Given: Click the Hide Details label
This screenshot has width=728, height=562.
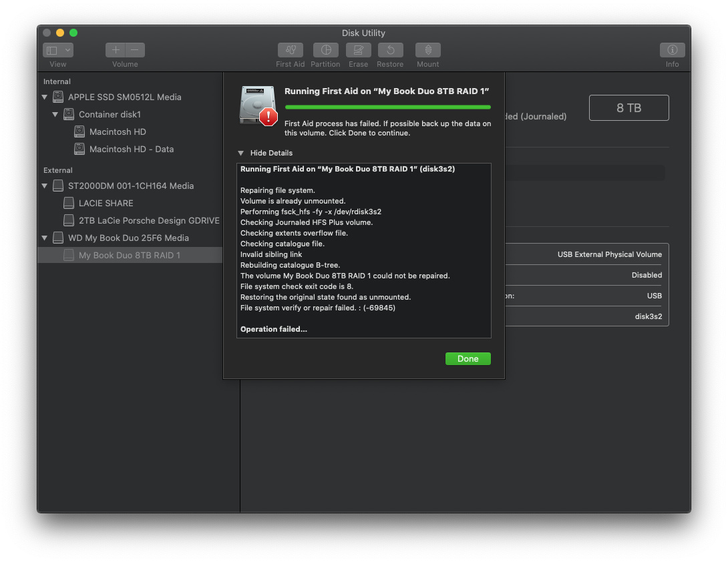Looking at the screenshot, I should 271,153.
